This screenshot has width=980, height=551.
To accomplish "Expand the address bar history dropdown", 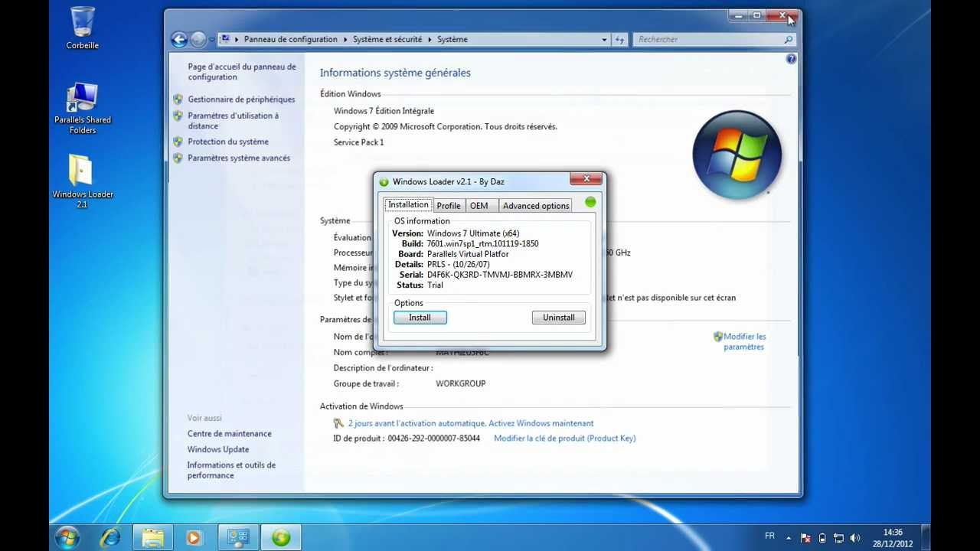I will tap(604, 40).
